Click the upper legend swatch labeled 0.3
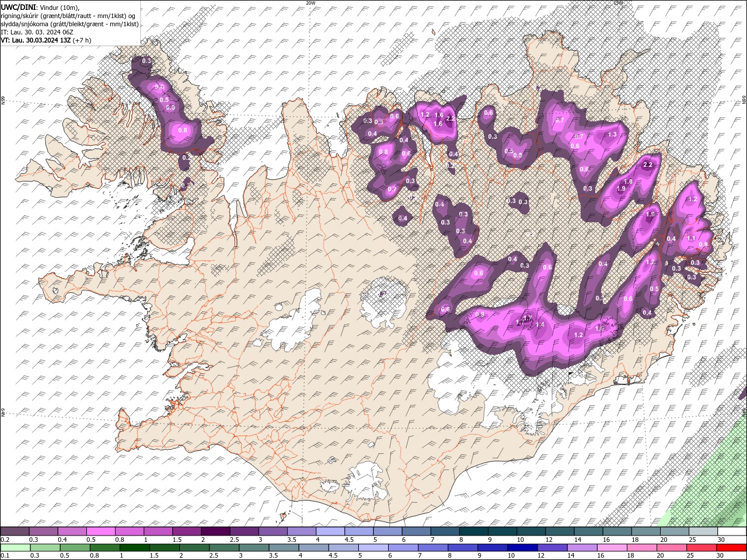 coord(43,531)
